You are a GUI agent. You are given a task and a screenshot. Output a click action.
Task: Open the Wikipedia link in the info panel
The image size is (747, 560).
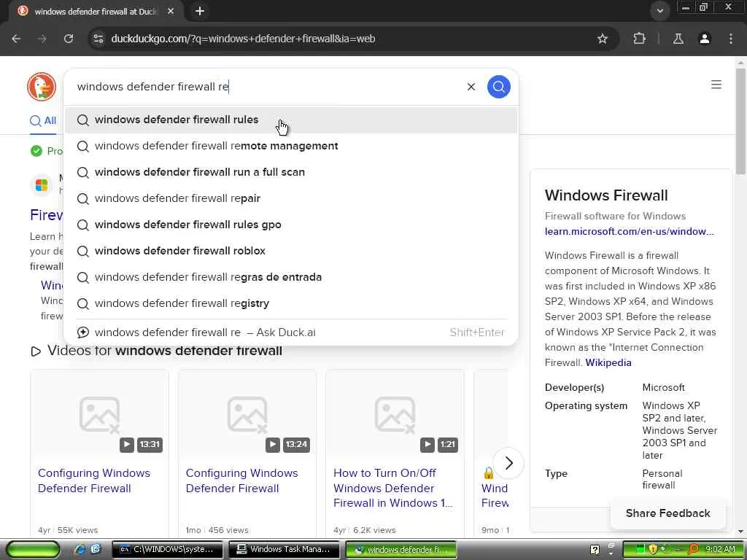pos(608,362)
